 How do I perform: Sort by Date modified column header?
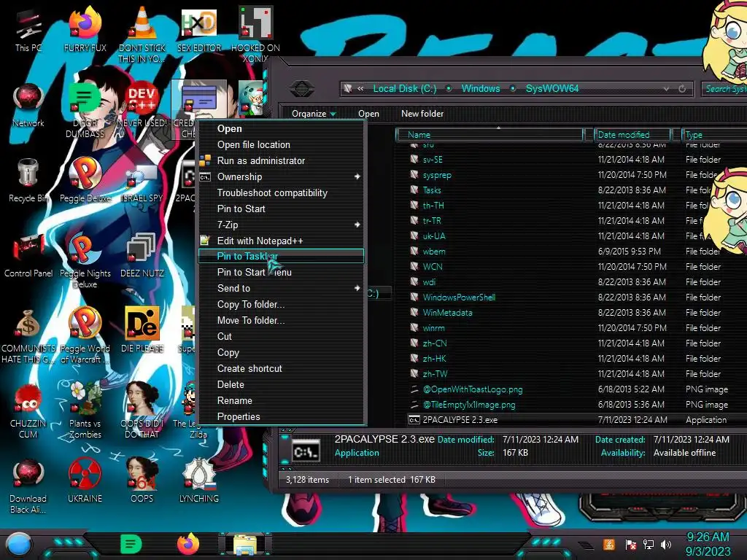(632, 135)
